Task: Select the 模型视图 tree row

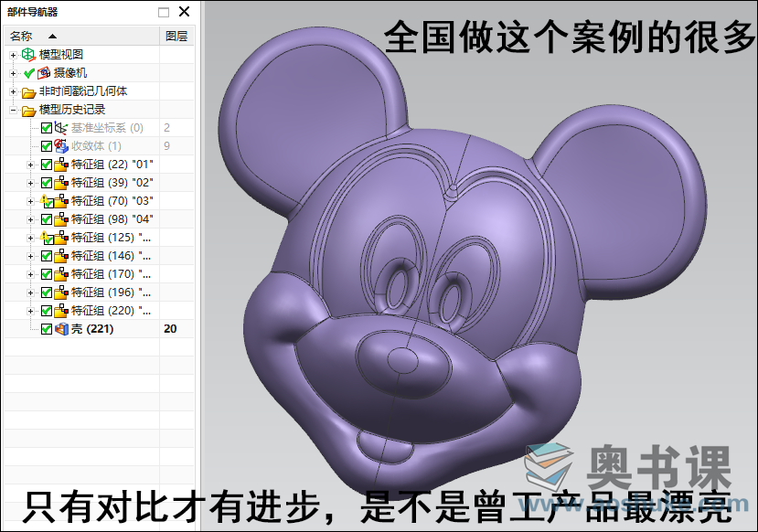Action: [99, 55]
